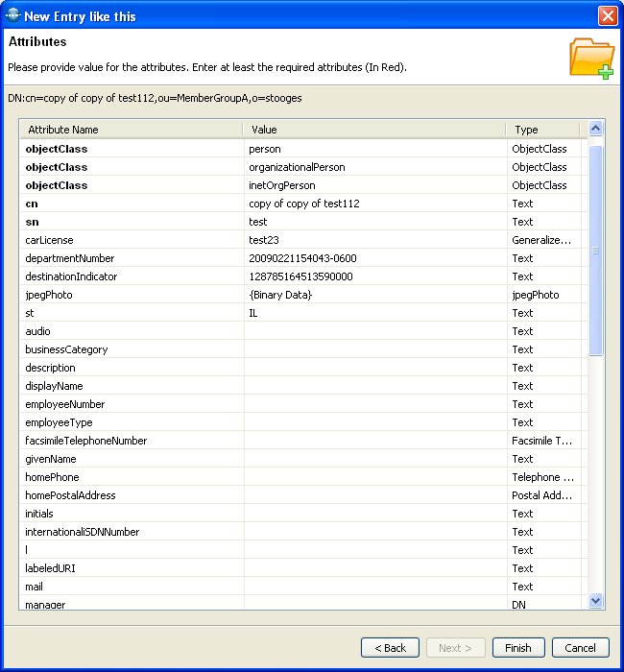Click the app icon in title bar
The width and height of the screenshot is (624, 672).
(x=12, y=15)
